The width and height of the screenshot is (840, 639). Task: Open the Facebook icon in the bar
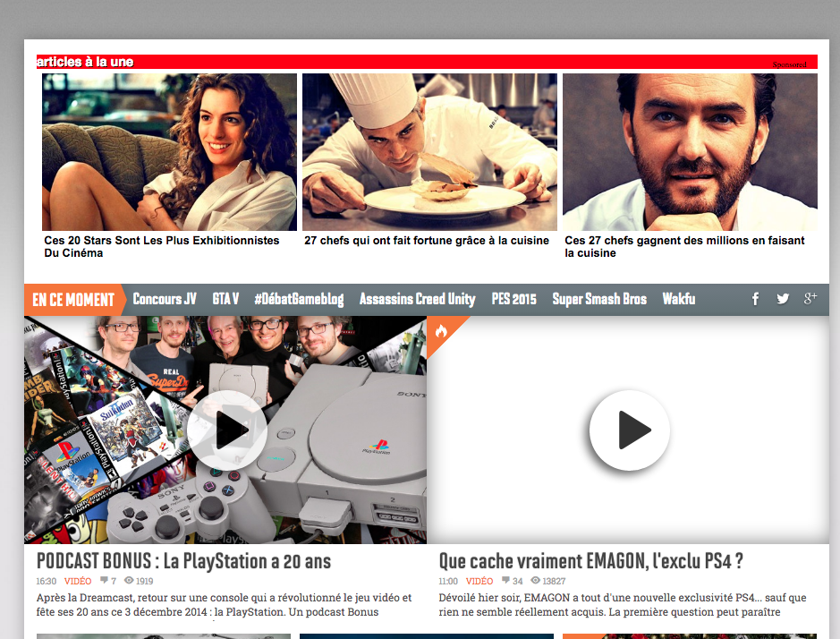pos(755,299)
